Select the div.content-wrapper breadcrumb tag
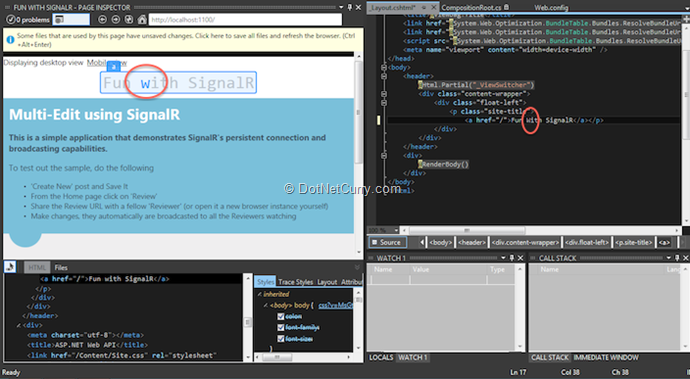 pyautogui.click(x=525, y=242)
